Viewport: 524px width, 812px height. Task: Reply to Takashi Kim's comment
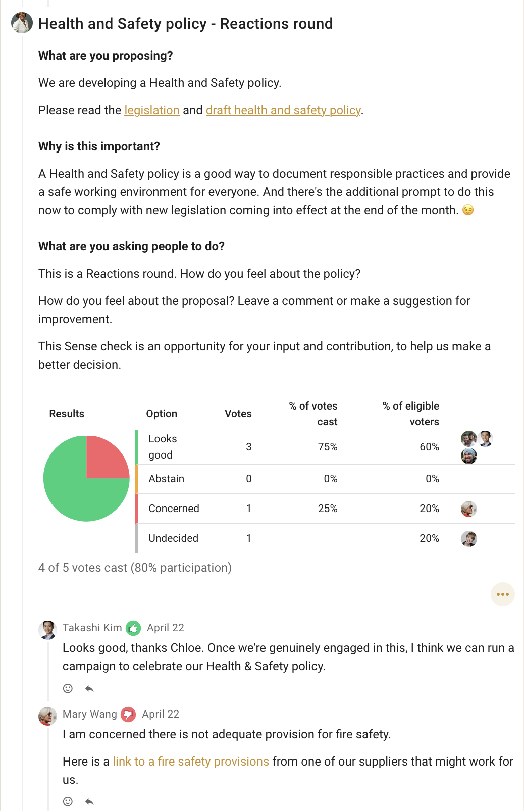[89, 689]
